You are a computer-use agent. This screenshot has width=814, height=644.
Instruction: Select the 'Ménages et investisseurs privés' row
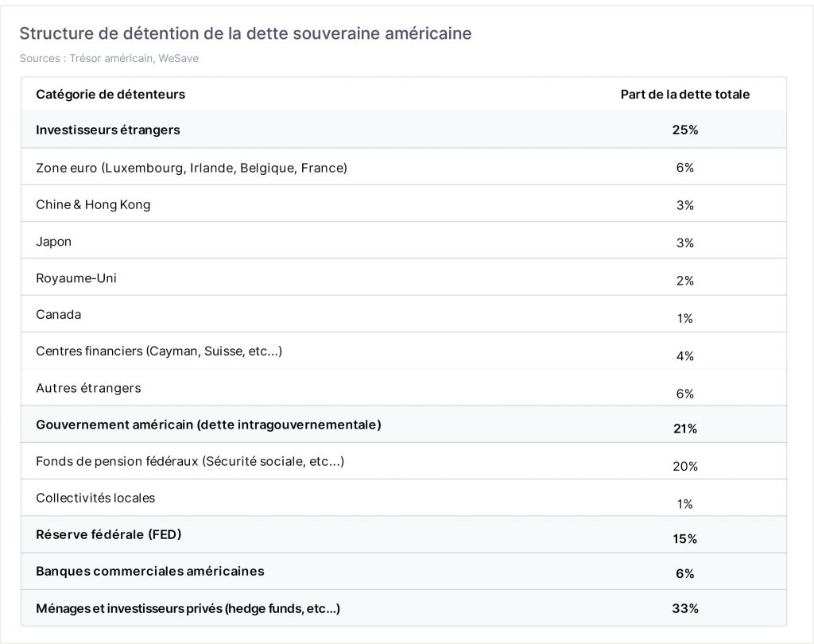[x=403, y=607]
